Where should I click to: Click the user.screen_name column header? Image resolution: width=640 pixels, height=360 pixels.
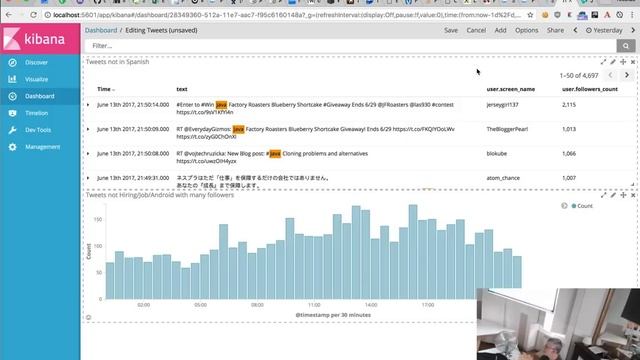[x=510, y=89]
